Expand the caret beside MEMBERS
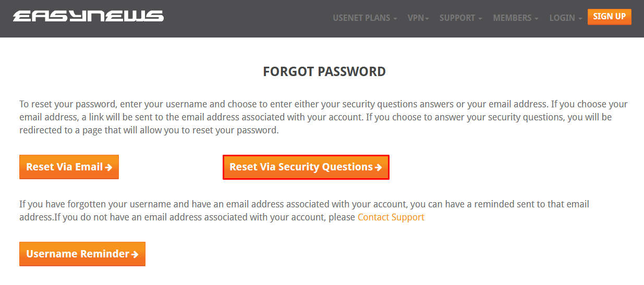 pos(537,19)
